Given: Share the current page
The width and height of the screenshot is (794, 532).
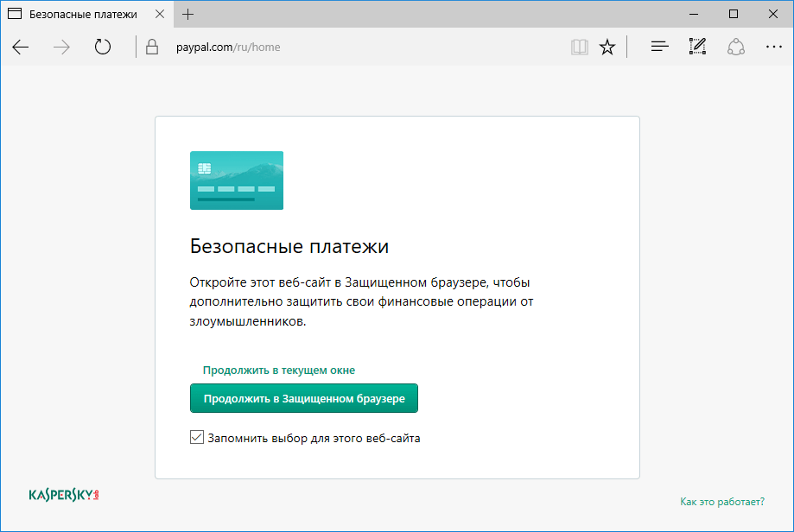Looking at the screenshot, I should (x=735, y=47).
